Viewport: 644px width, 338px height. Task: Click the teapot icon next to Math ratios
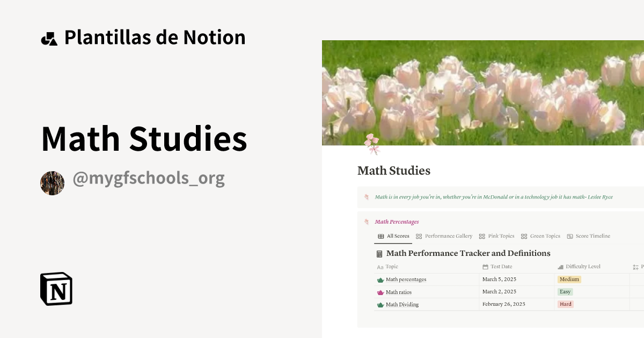pos(379,292)
